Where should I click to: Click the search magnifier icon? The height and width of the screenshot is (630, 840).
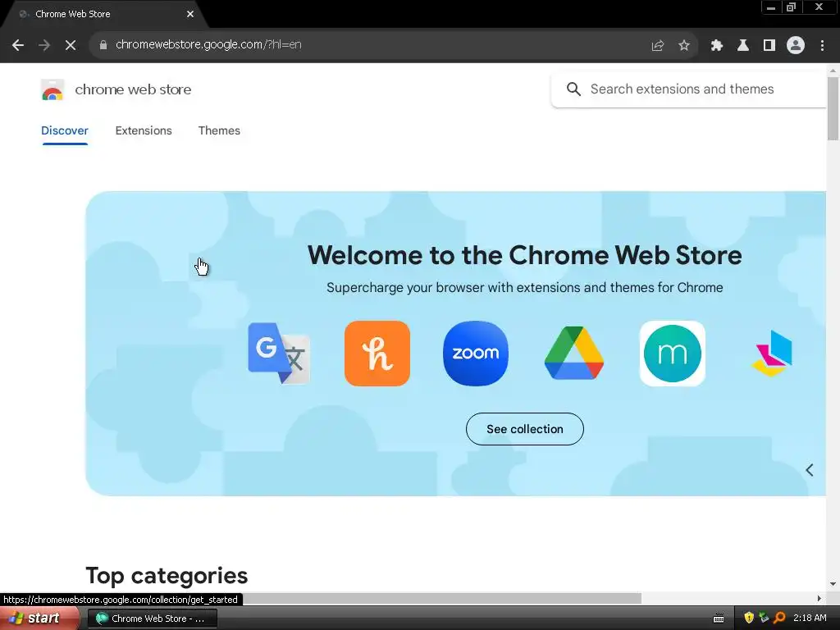pos(573,89)
